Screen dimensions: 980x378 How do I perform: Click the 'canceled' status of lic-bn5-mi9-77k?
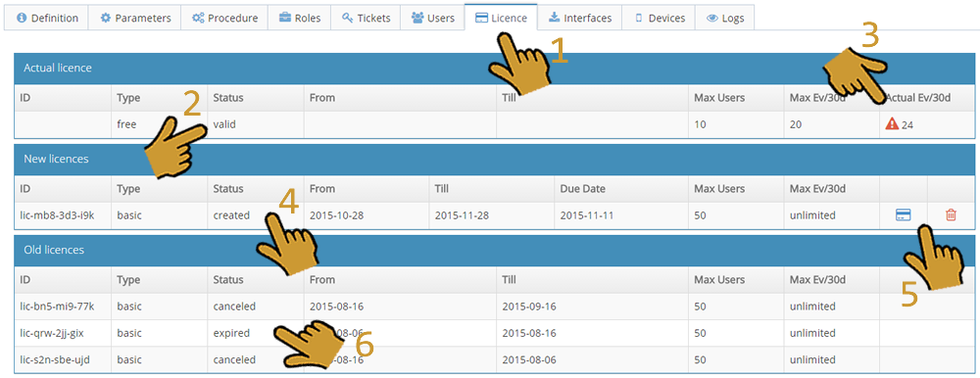click(x=234, y=307)
